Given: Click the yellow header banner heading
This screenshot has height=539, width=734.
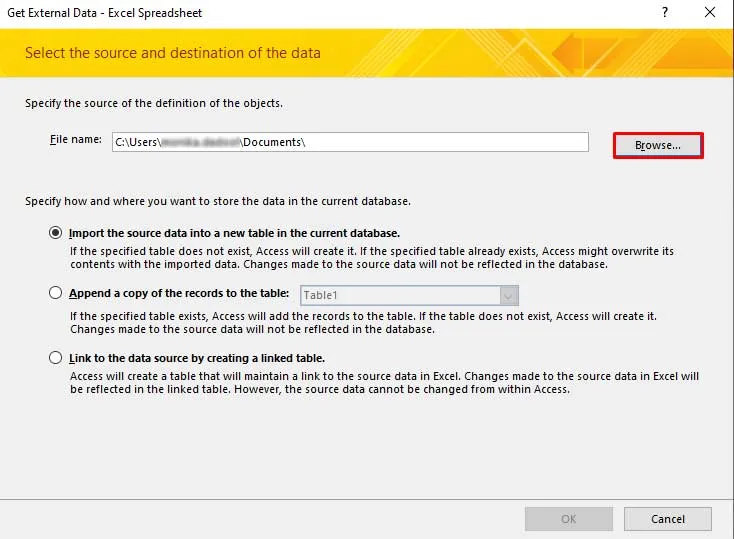Looking at the screenshot, I should click(173, 52).
